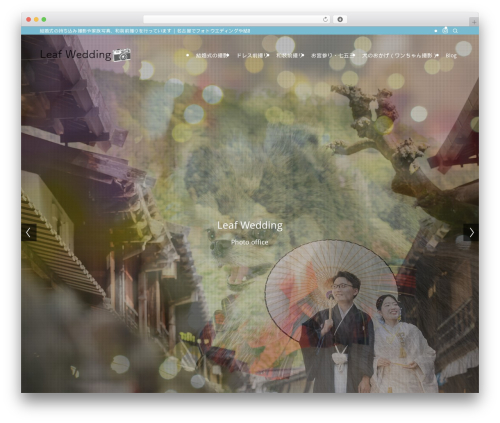
Task: Click the green window maximize button
Action: coord(44,20)
